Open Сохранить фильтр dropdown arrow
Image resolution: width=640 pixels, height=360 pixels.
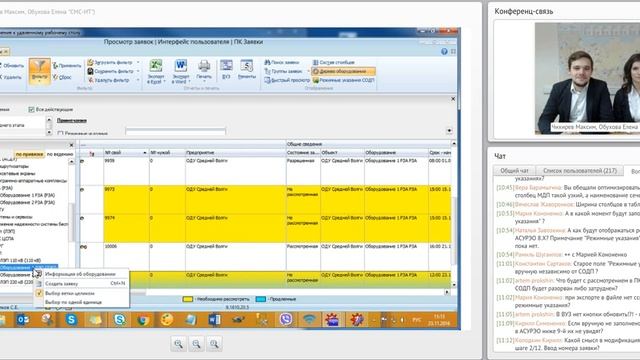point(138,71)
